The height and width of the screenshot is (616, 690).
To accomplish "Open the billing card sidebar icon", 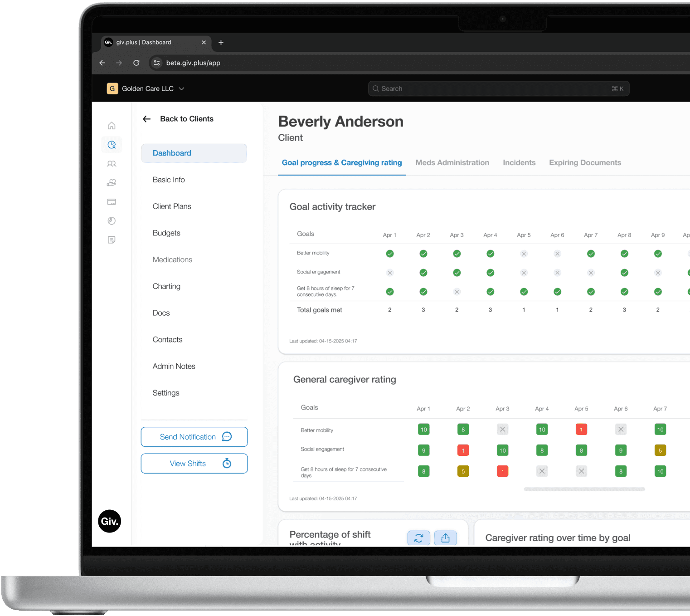I will pyautogui.click(x=112, y=202).
